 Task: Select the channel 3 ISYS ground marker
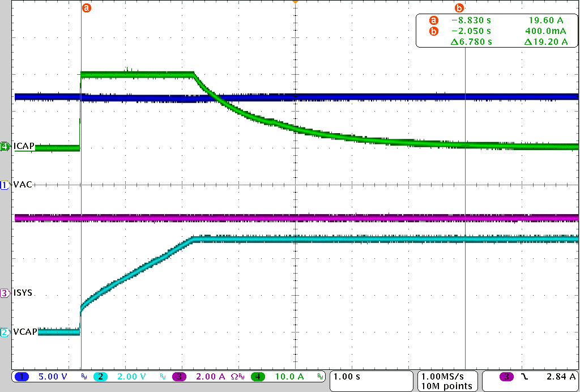[5, 293]
